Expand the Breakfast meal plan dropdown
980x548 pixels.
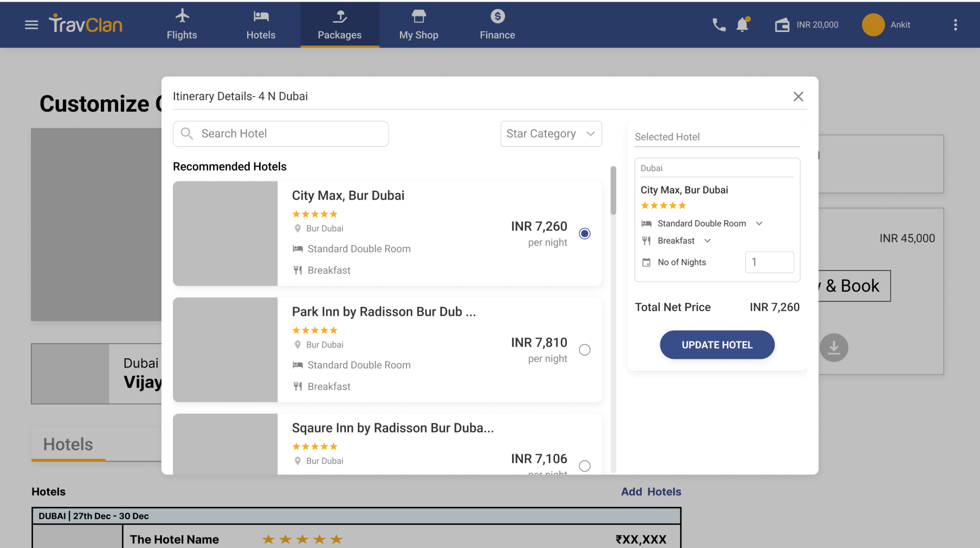click(707, 241)
